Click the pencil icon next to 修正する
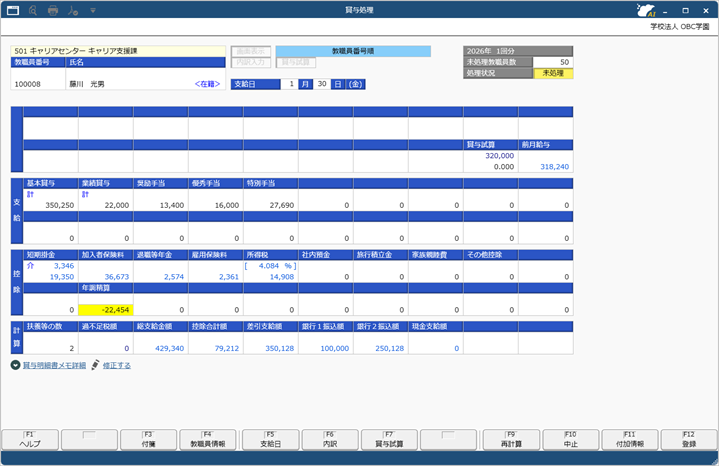The width and height of the screenshot is (719, 466). tap(95, 366)
